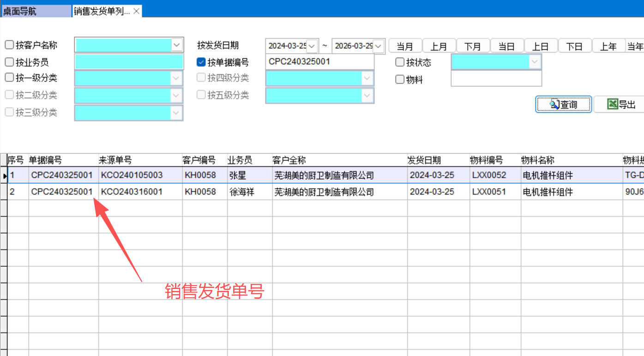Open the end date picker dropdown
Screen dimensions: 644x356
[x=379, y=46]
